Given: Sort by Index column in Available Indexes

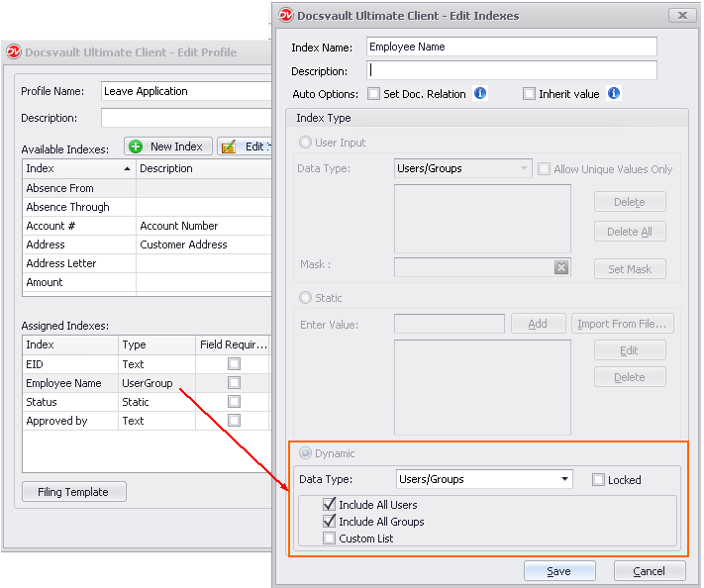Looking at the screenshot, I should pos(79,168).
